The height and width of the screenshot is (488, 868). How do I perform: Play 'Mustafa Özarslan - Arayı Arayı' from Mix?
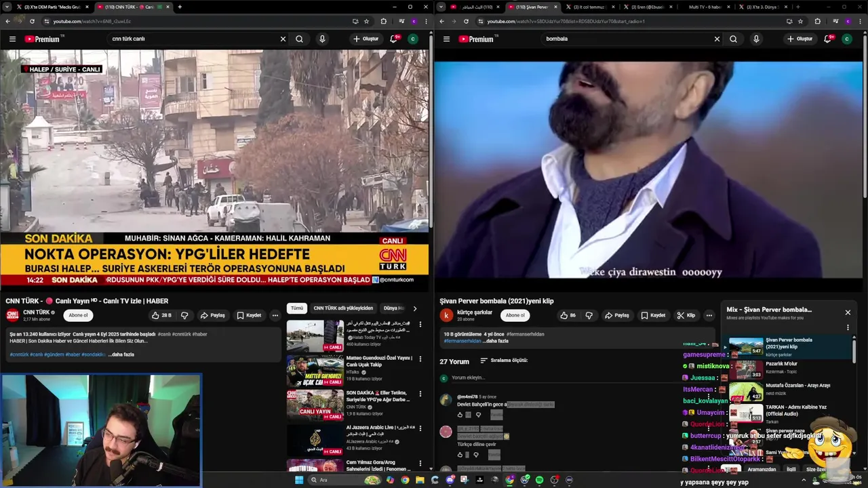(787, 390)
